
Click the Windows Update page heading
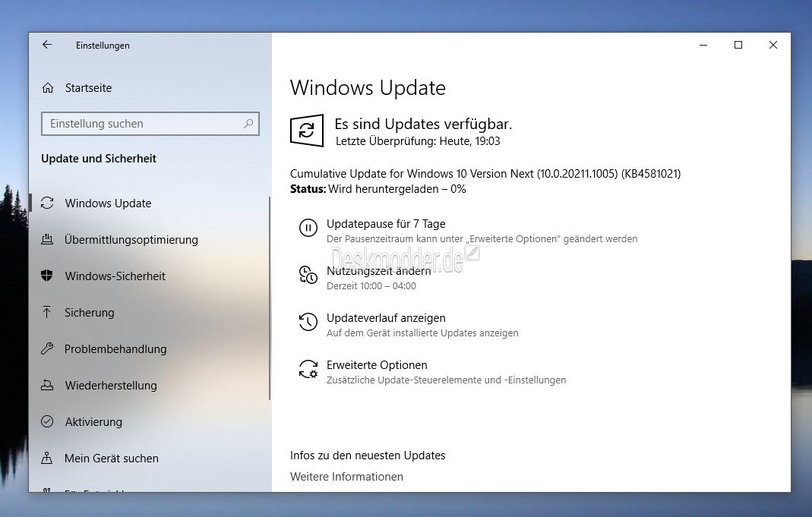[x=368, y=87]
